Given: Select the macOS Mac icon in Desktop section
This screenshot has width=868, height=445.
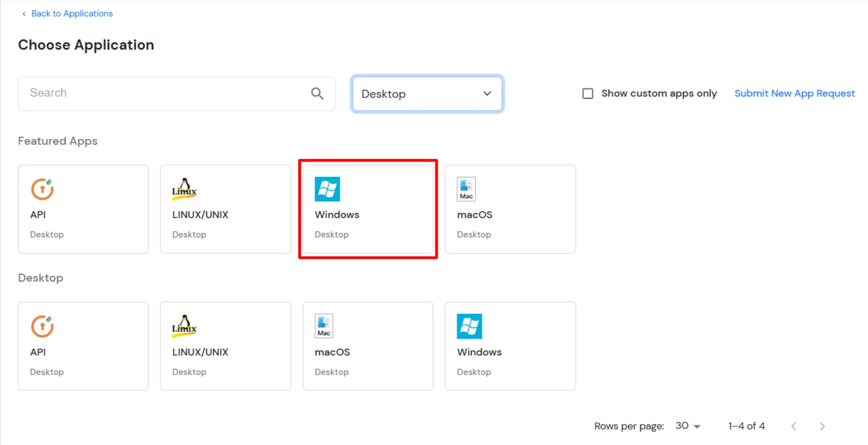Looking at the screenshot, I should (x=323, y=326).
